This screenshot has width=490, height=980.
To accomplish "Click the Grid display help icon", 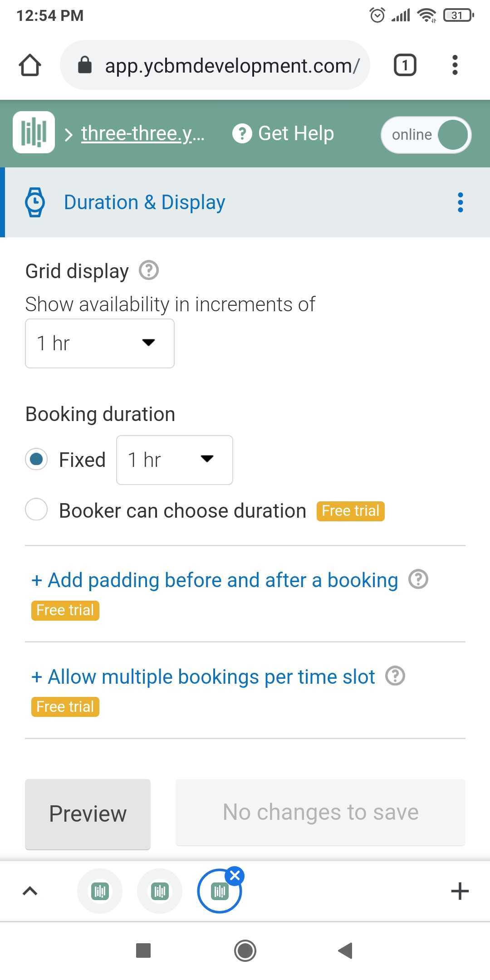I will pos(149,270).
